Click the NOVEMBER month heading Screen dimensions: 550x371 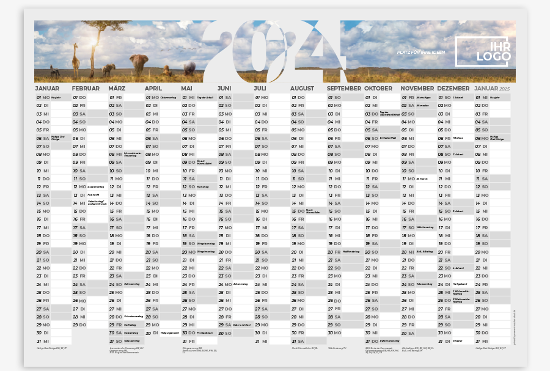coord(417,88)
